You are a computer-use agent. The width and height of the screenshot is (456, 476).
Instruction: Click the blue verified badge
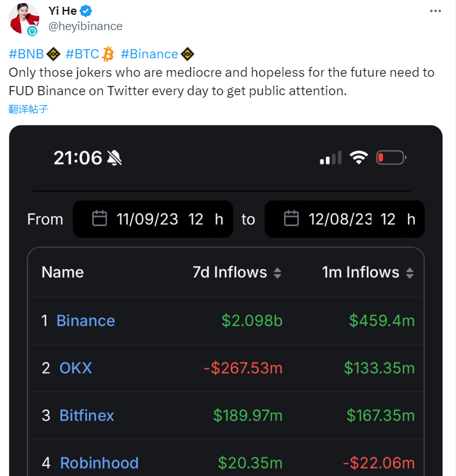click(x=87, y=11)
